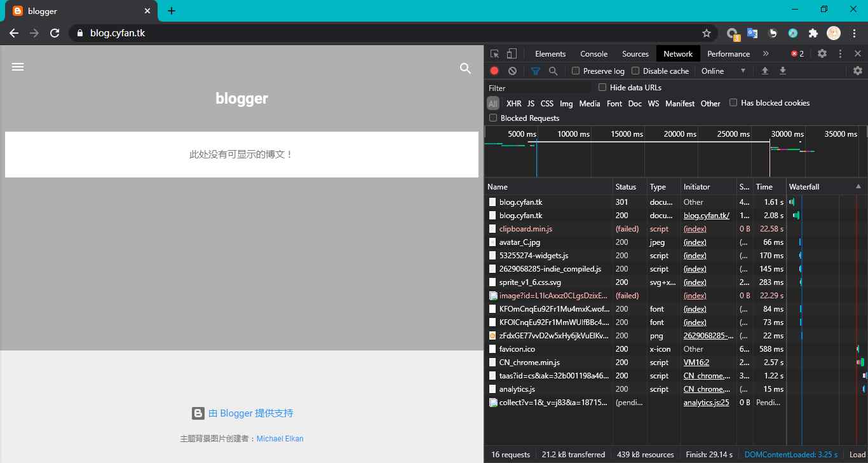The width and height of the screenshot is (868, 463).
Task: Open the Extensions puzzle icon
Action: click(813, 33)
